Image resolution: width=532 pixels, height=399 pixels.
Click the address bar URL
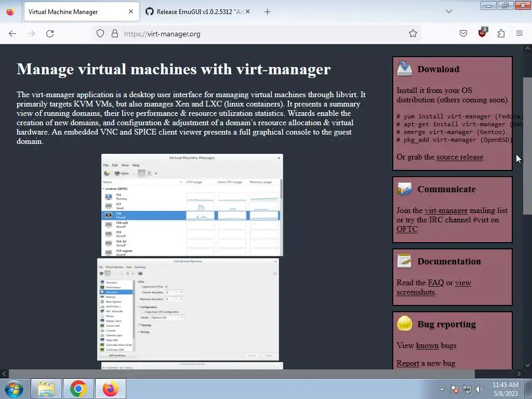[162, 34]
